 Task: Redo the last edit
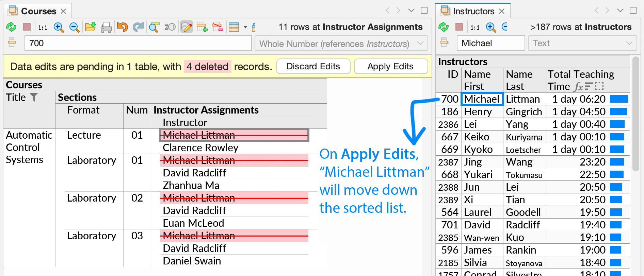click(x=138, y=27)
